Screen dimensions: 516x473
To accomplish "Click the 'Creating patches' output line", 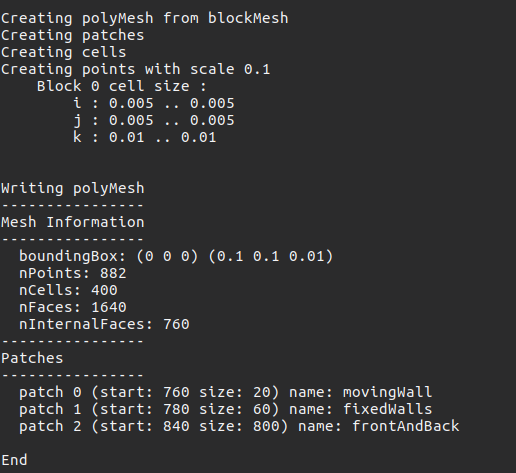I will coord(73,35).
